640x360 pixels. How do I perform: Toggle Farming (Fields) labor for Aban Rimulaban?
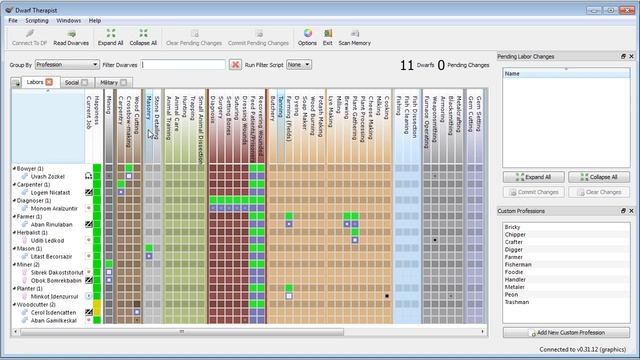[x=289, y=224]
